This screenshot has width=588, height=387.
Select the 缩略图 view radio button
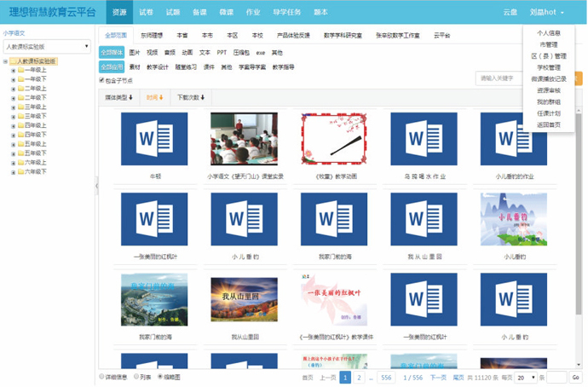click(x=160, y=377)
